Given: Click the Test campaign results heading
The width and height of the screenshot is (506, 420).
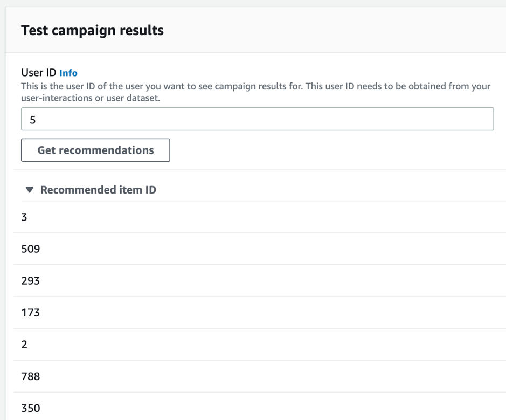Looking at the screenshot, I should 92,30.
